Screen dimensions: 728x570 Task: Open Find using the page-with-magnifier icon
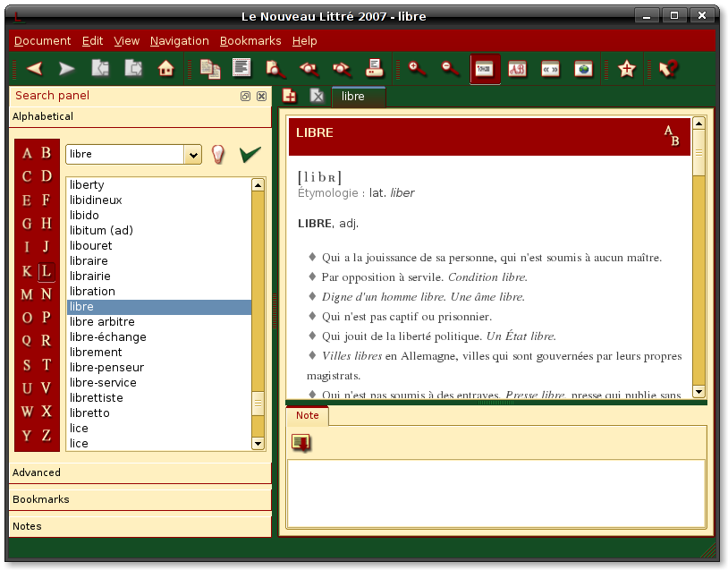(275, 69)
